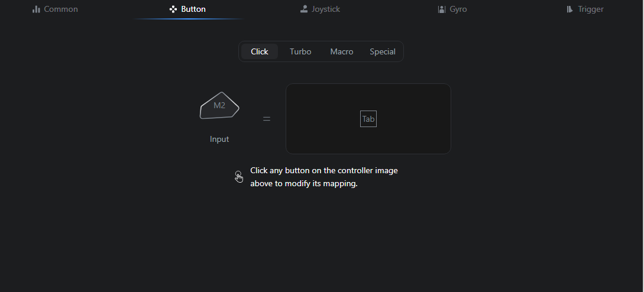
Task: Select the Button tab label
Action: click(x=193, y=9)
